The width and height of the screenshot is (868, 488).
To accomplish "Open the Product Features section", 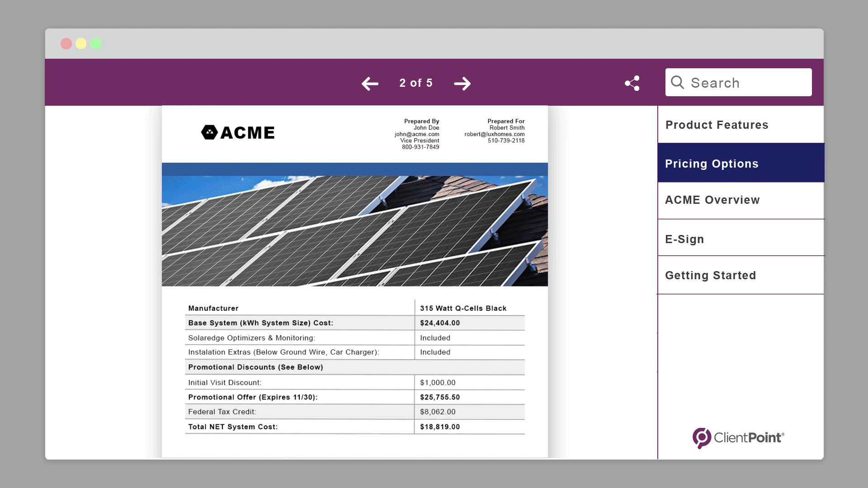I will click(x=717, y=125).
